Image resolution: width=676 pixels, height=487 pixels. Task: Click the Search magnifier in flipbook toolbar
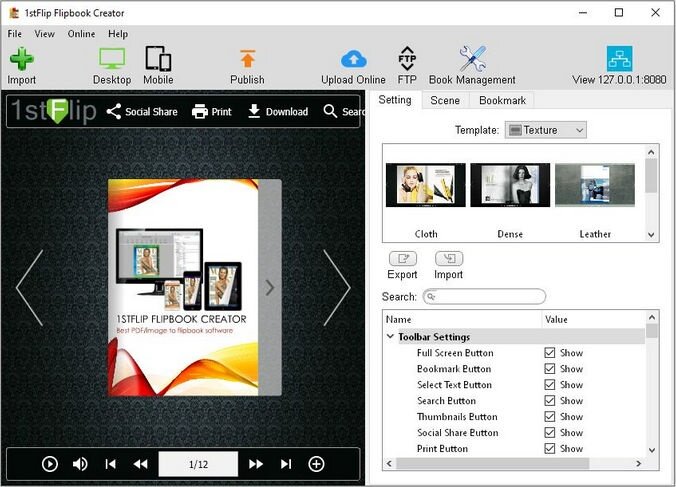click(330, 111)
